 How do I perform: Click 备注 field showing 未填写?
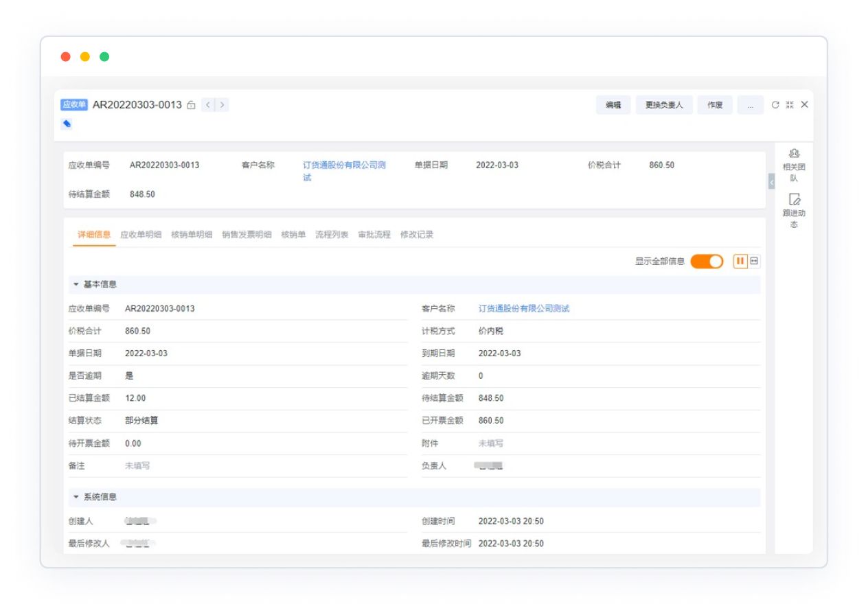pos(137,465)
